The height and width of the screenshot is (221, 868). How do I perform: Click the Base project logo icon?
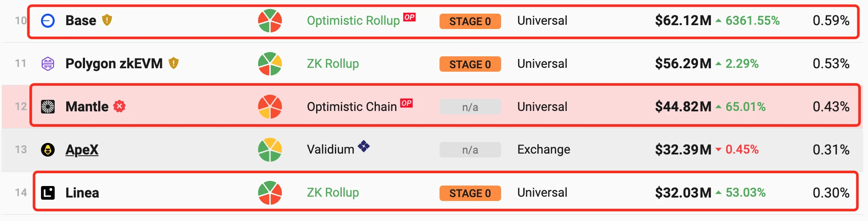pos(48,20)
